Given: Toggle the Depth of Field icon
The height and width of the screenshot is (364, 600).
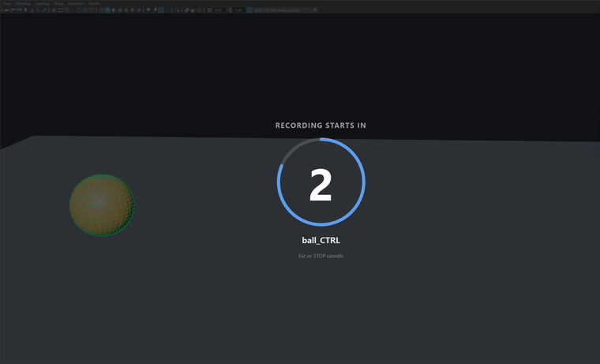Looking at the screenshot, I should click(167, 10).
